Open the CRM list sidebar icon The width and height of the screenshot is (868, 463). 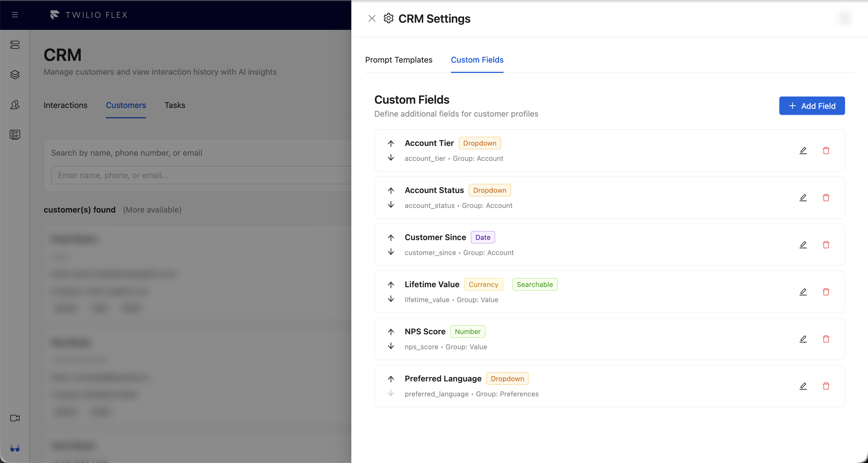click(15, 134)
